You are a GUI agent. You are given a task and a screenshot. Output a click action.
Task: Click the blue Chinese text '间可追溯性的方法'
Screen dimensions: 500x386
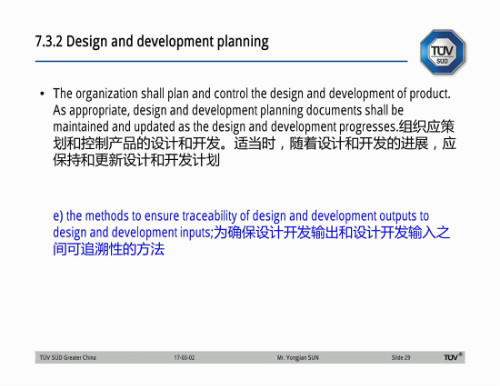click(x=109, y=249)
